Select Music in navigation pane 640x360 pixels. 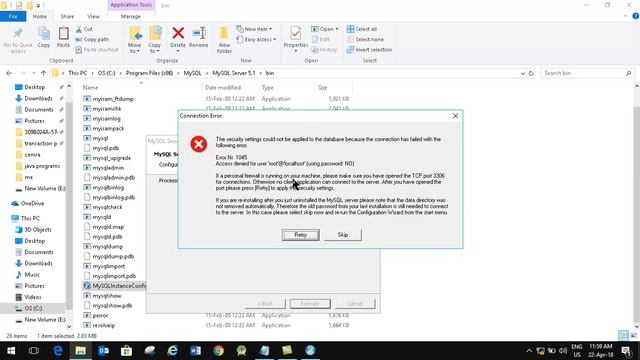point(32,275)
